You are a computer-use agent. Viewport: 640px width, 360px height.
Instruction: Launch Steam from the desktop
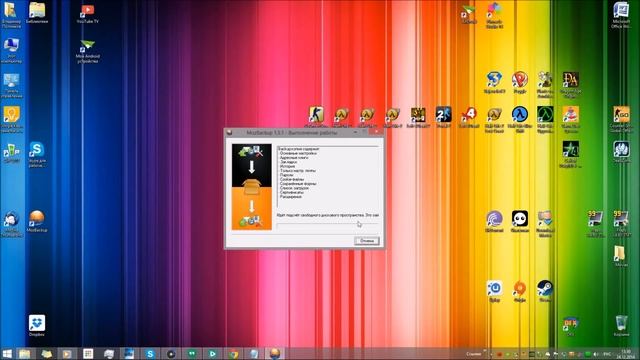coord(545,291)
